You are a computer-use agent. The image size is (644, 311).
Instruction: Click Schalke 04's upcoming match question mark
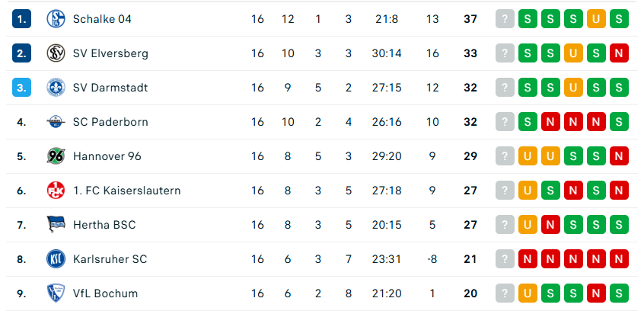click(504, 19)
